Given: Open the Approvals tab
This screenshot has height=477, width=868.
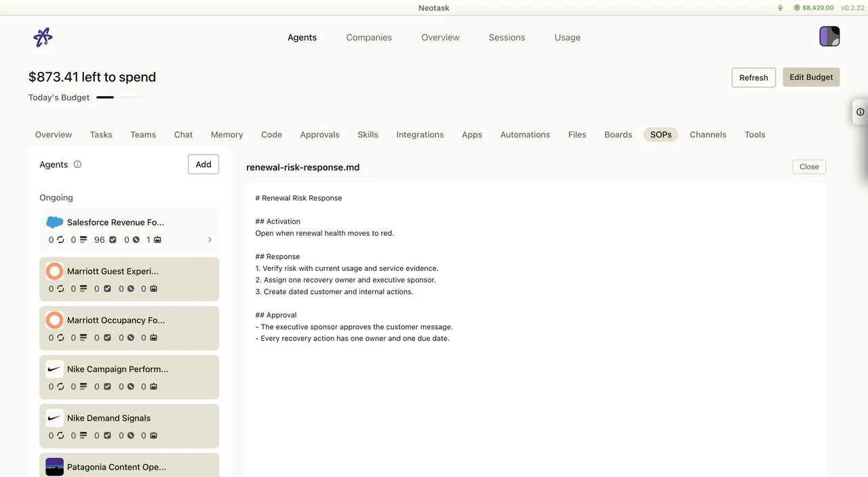Looking at the screenshot, I should tap(319, 135).
